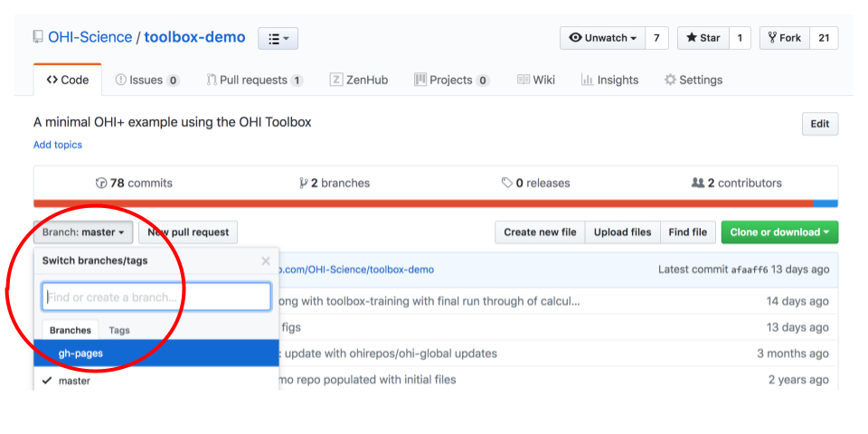
Task: View the 78 commits history
Action: [x=134, y=183]
